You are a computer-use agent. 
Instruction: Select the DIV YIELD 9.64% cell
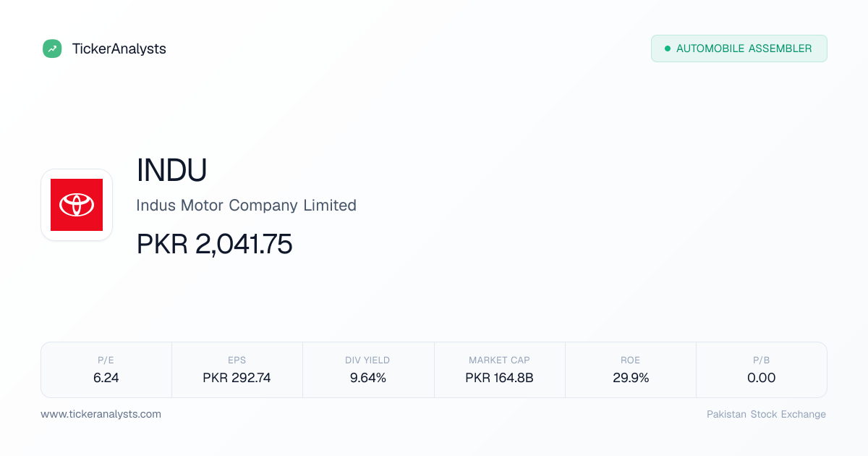pyautogui.click(x=368, y=370)
